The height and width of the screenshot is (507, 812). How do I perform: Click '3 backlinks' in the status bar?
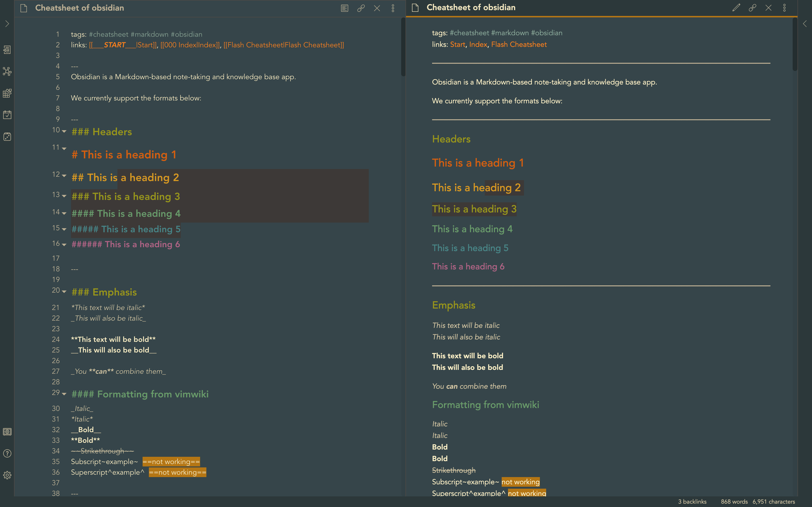coord(692,502)
